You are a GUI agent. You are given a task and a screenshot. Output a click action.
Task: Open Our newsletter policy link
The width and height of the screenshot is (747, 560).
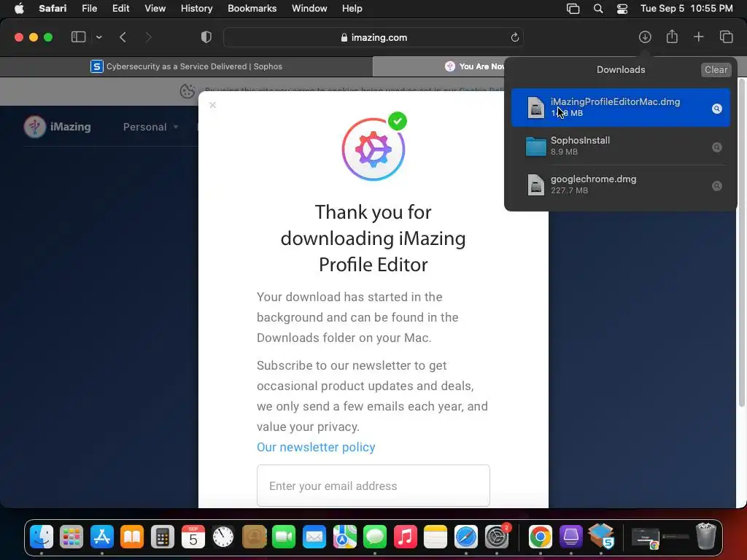316,447
